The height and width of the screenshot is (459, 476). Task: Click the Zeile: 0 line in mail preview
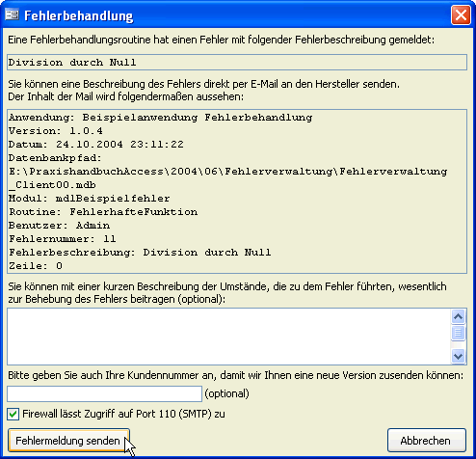coord(36,266)
